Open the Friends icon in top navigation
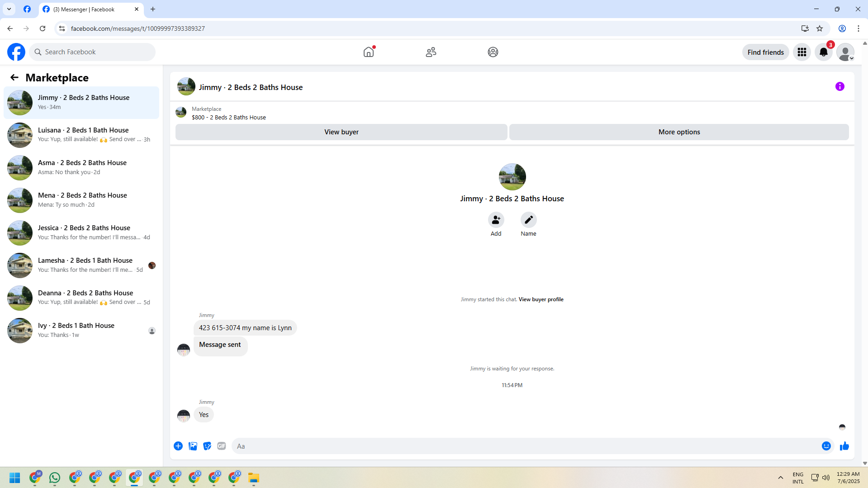 click(x=431, y=52)
